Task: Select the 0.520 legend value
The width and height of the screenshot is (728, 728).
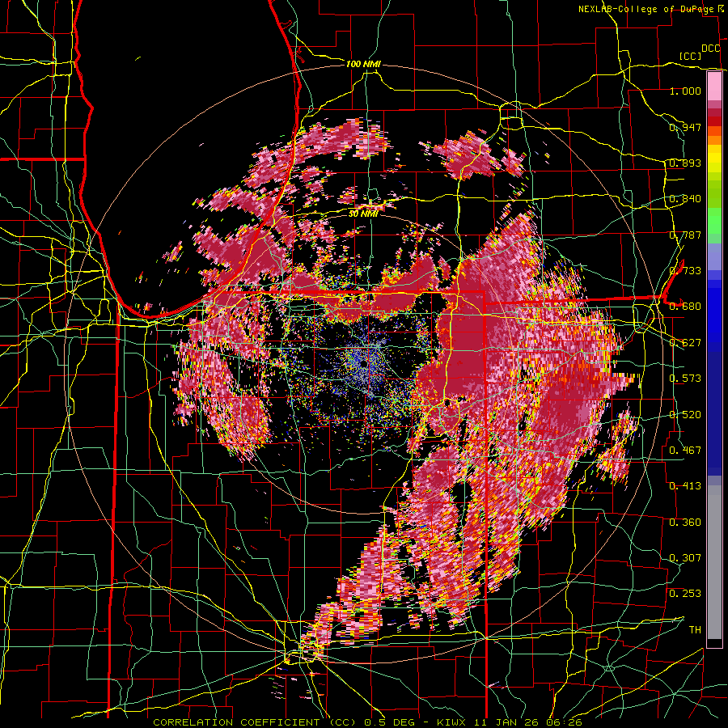Action: 685,415
